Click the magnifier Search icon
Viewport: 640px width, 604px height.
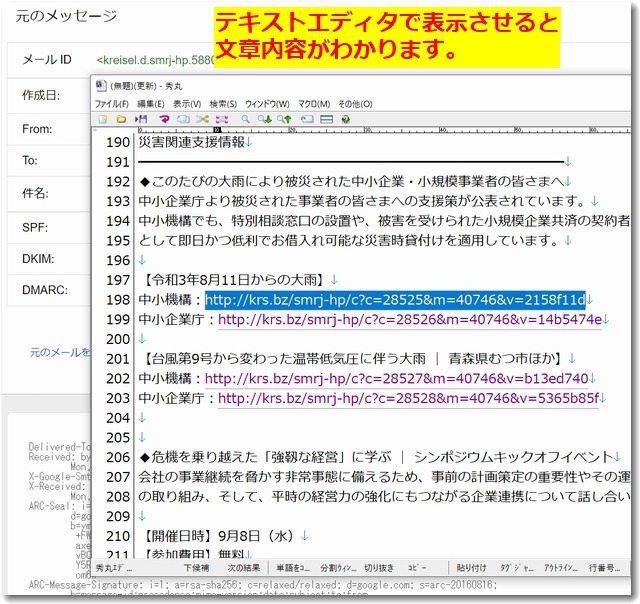[245, 119]
